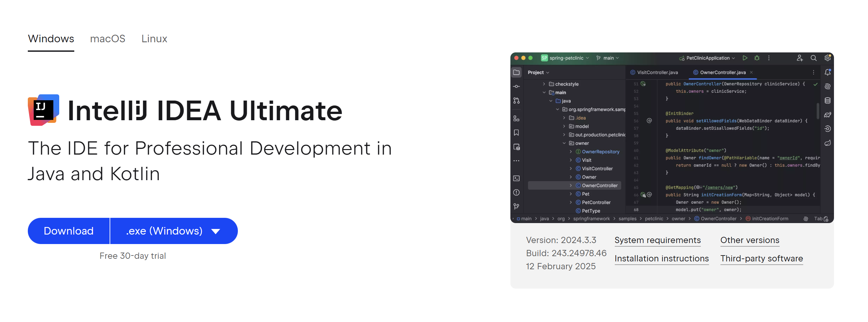
Task: Select the VisitController.java editor tab
Action: [654, 73]
